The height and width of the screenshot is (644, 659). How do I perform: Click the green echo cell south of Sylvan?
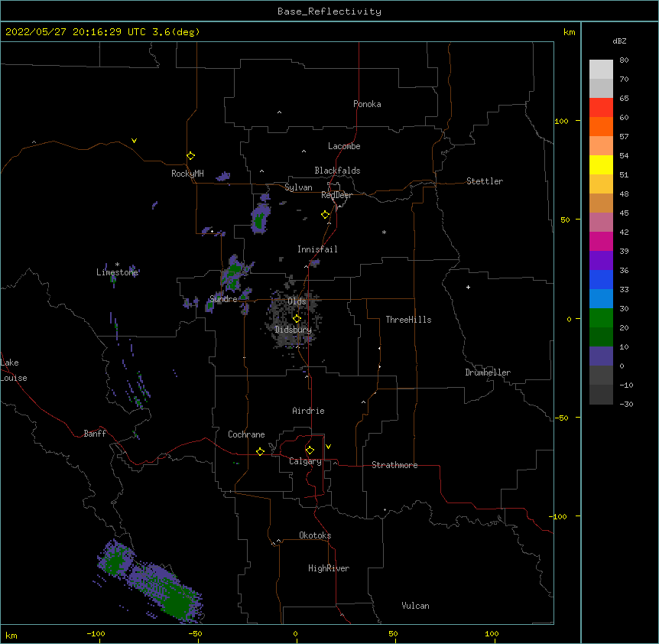260,219
